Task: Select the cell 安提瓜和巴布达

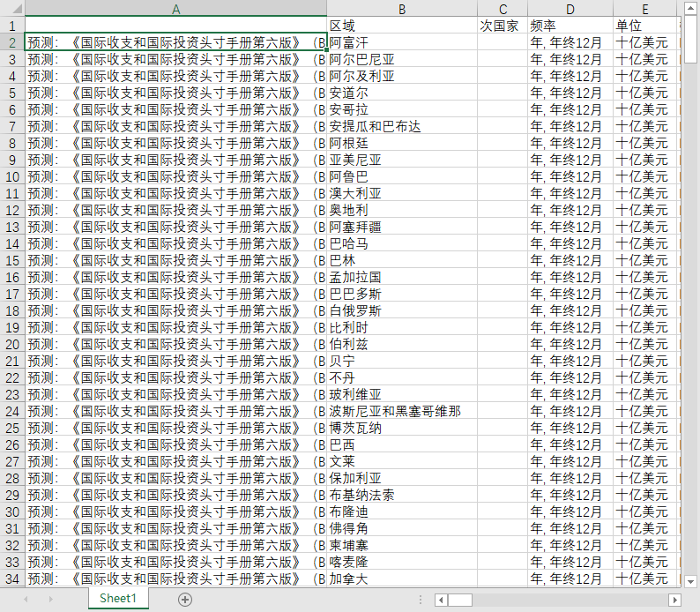Action: [x=402, y=126]
